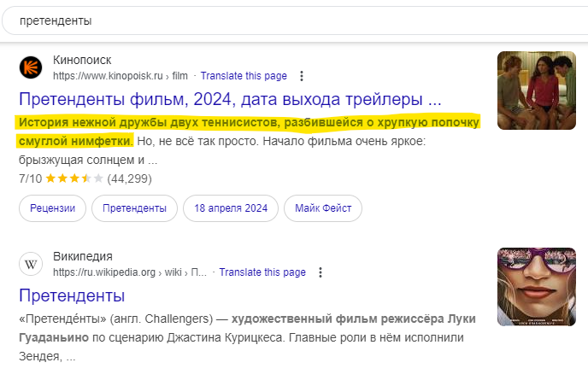Click the Wikipedia snippet mentioning Луки Гуаданьино
Image resolution: width=588 pixels, height=380 pixels.
pyautogui.click(x=247, y=337)
